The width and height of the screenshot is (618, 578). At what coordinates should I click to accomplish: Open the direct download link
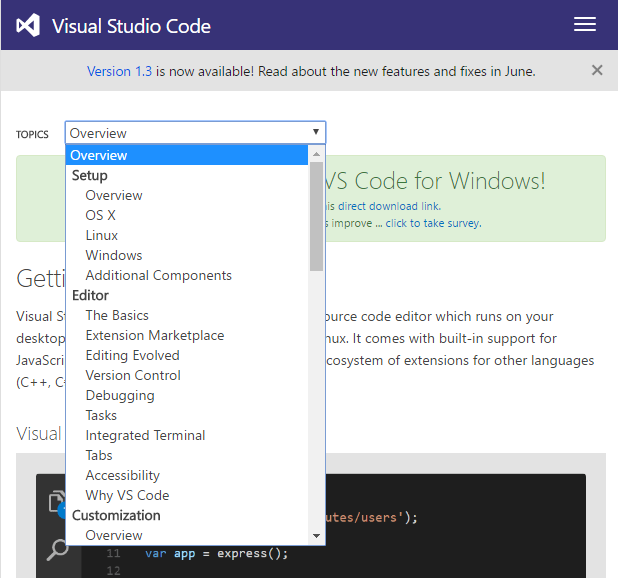(x=389, y=206)
